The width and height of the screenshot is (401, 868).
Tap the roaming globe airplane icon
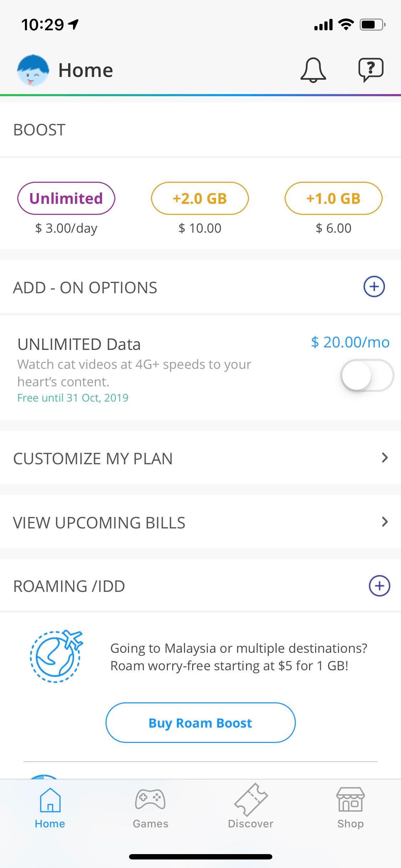pos(56,656)
